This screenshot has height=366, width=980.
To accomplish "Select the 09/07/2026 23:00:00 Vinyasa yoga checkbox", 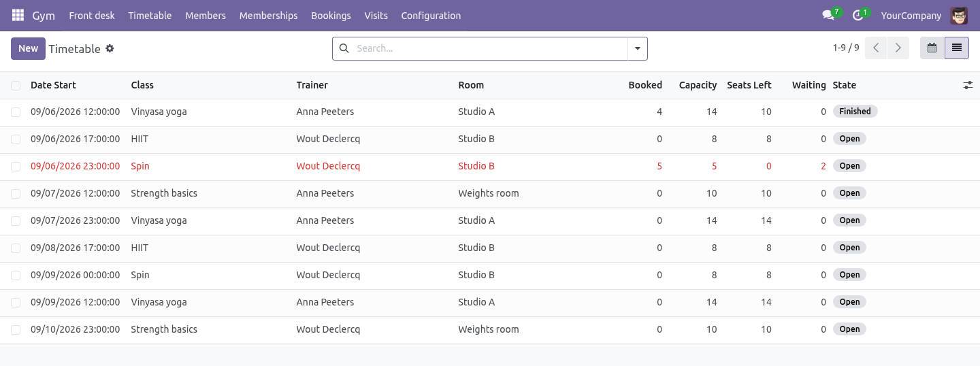I will click(x=16, y=221).
